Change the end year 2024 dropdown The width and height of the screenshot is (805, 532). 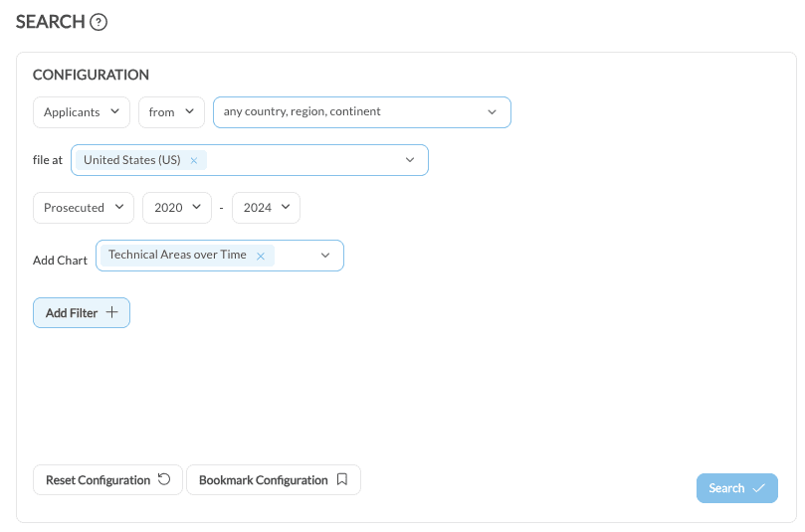click(x=266, y=208)
